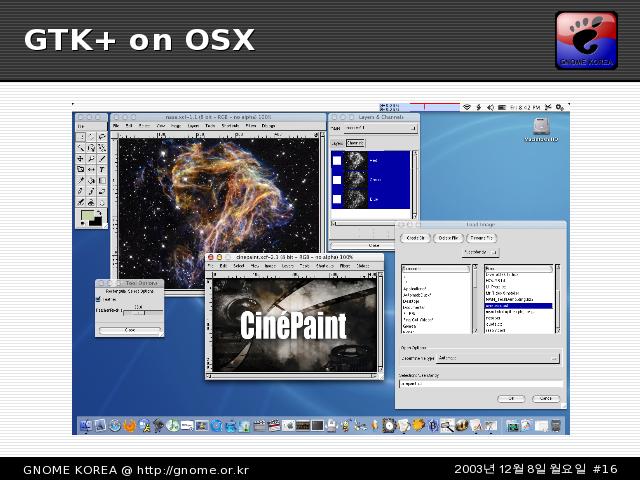Click the volume icon in menu bar

[x=491, y=107]
